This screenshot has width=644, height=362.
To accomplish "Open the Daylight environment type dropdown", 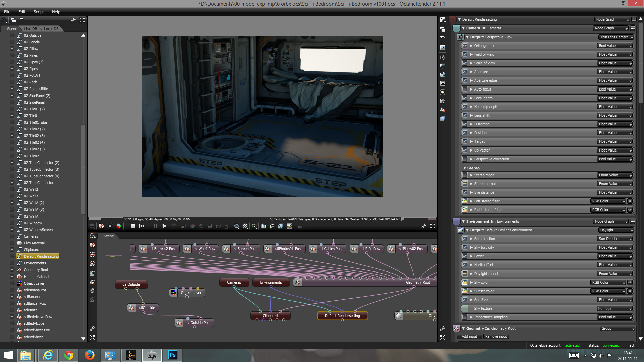I will click(x=616, y=230).
